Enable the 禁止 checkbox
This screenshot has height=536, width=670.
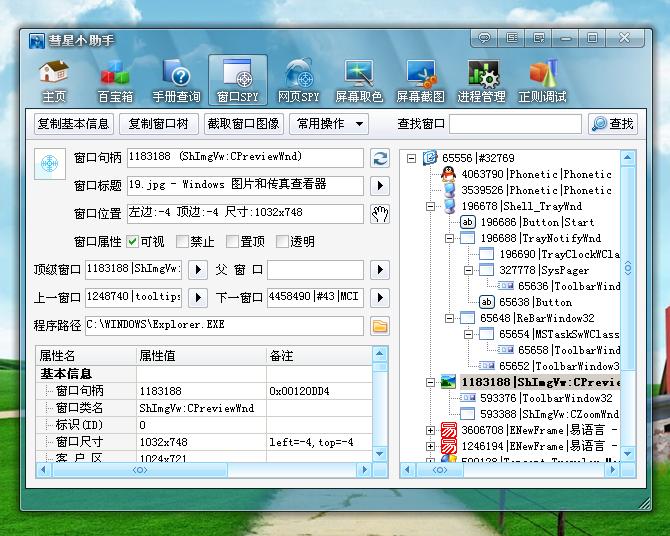click(182, 241)
